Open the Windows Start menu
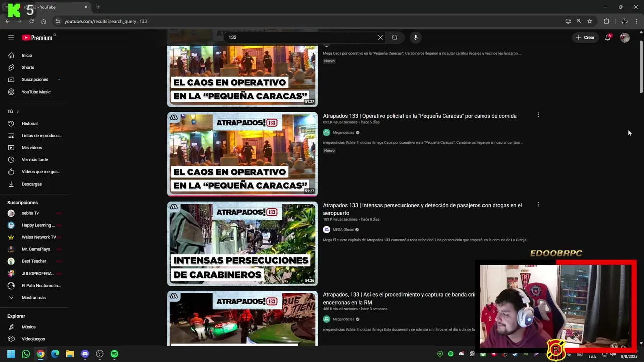 [x=11, y=354]
